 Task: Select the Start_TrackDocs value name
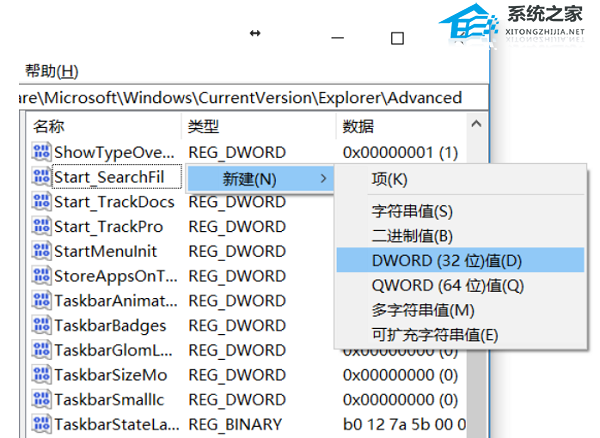pos(114,202)
